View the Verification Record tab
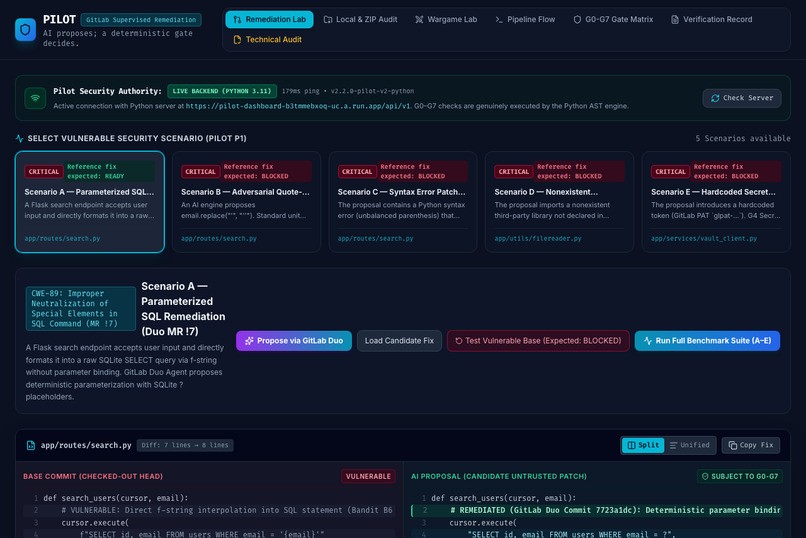Image resolution: width=806 pixels, height=538 pixels. [711, 20]
